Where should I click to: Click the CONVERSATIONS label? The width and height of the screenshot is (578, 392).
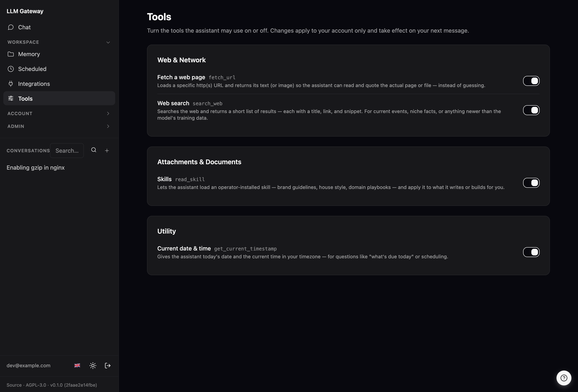(x=28, y=151)
